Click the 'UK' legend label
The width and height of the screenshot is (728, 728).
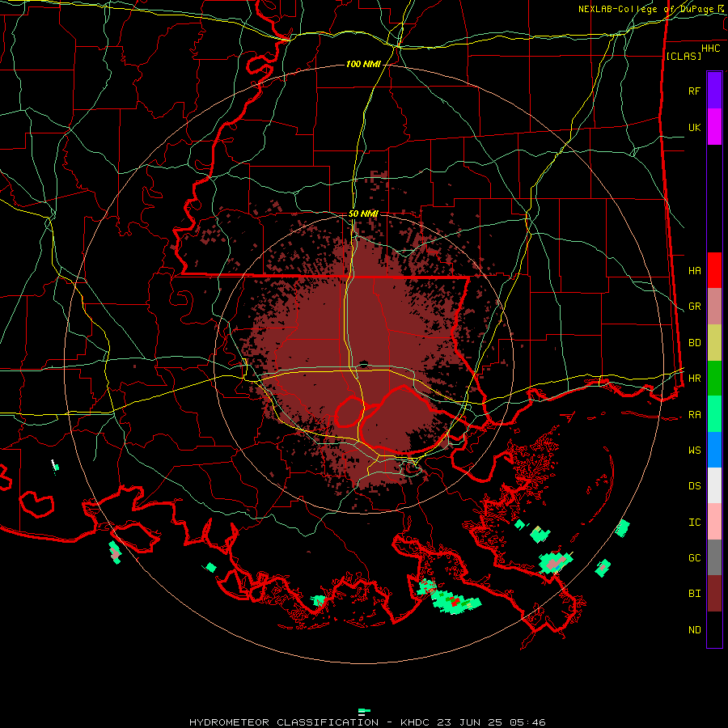tap(694, 127)
